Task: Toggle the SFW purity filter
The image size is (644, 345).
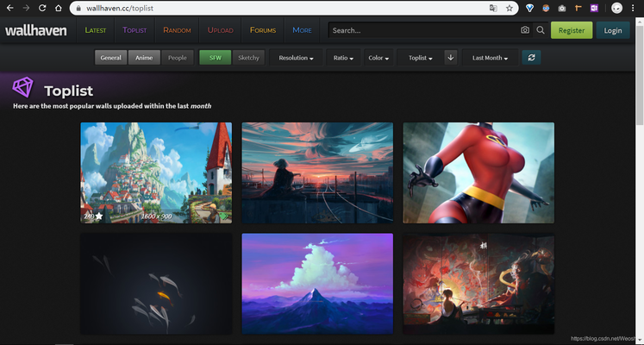Action: [x=215, y=58]
